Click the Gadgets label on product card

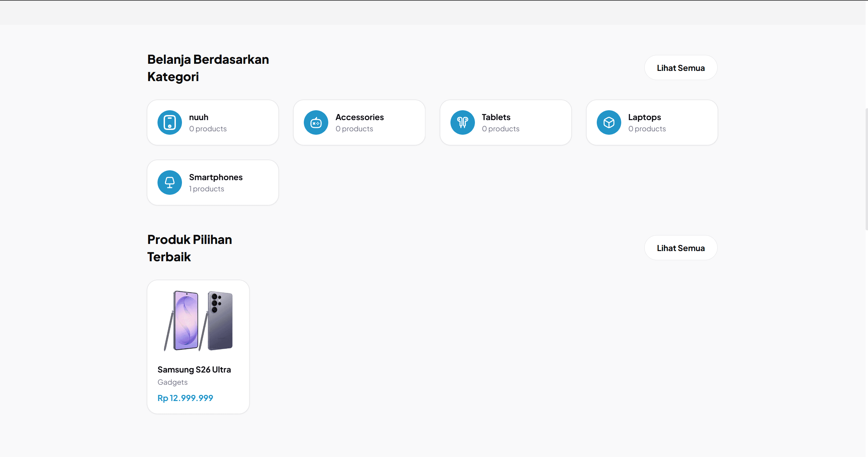(x=172, y=382)
